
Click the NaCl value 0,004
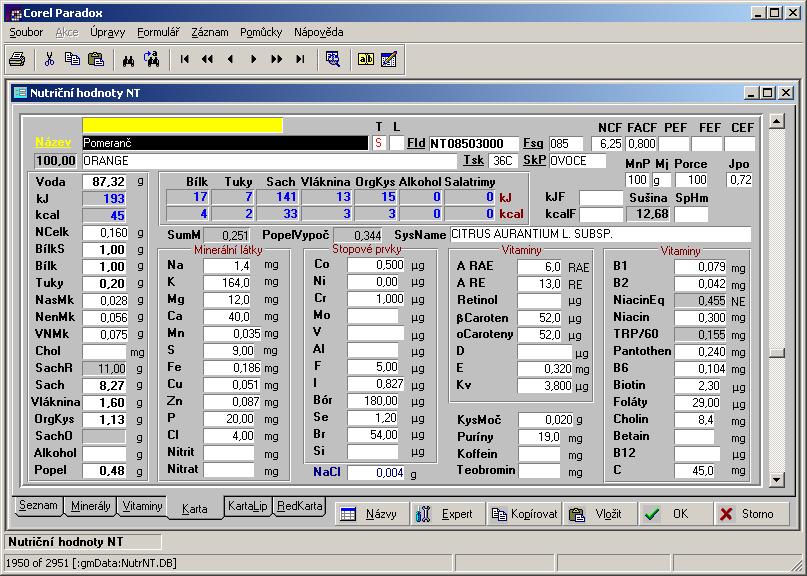tap(376, 473)
